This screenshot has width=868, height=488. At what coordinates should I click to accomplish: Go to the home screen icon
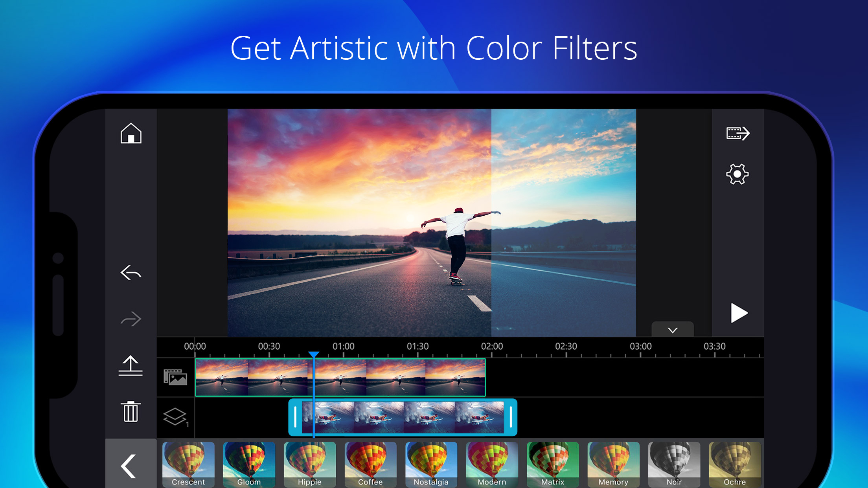(x=131, y=133)
